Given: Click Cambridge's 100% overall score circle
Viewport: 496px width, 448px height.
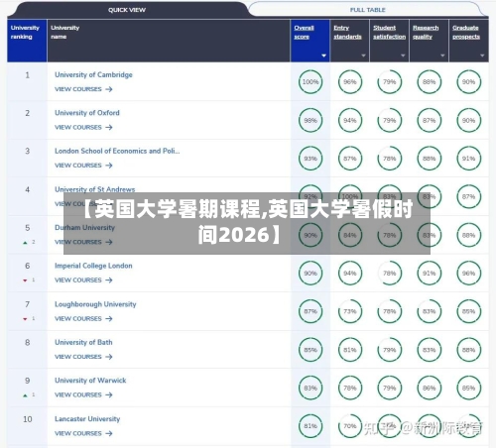Looking at the screenshot, I should click(x=310, y=82).
